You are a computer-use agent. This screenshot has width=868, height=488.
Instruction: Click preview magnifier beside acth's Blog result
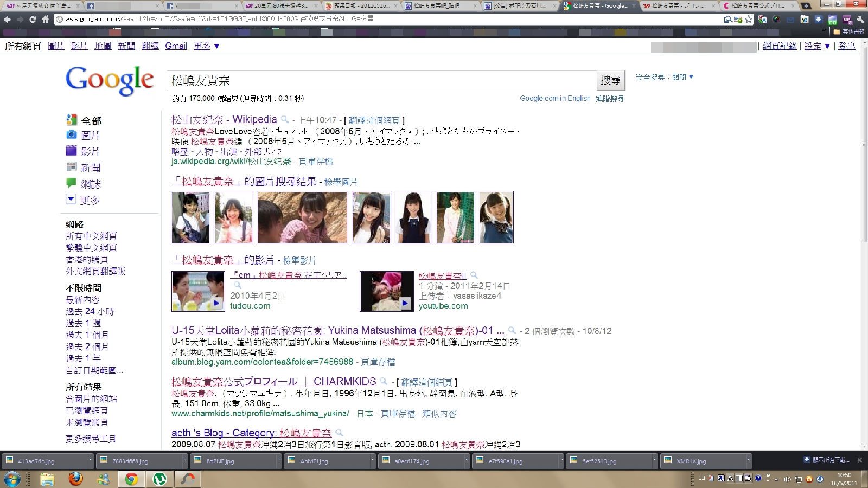339,433
